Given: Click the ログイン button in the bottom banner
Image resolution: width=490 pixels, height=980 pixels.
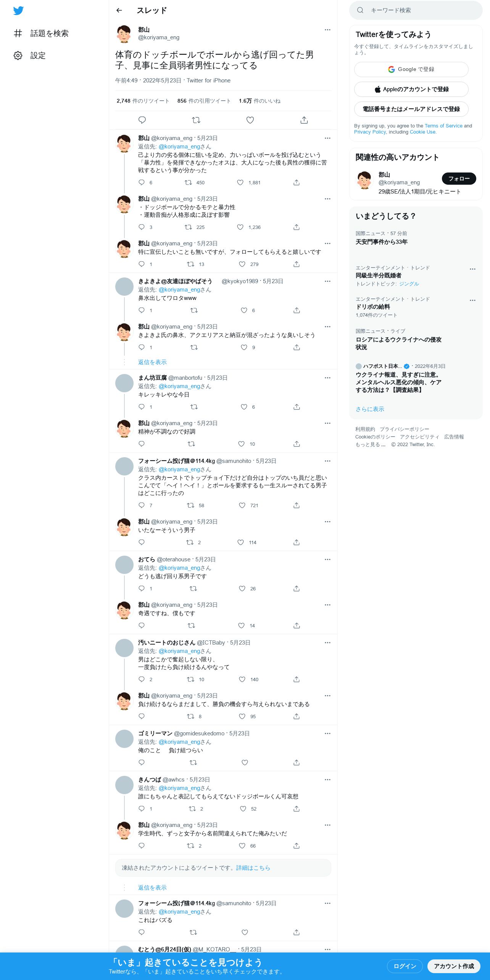Looking at the screenshot, I should [405, 966].
